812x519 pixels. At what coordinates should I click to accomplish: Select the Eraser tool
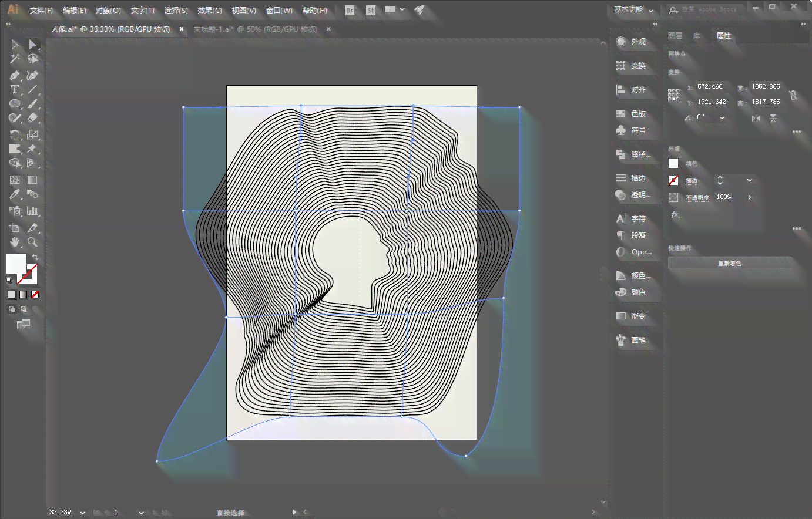[33, 118]
